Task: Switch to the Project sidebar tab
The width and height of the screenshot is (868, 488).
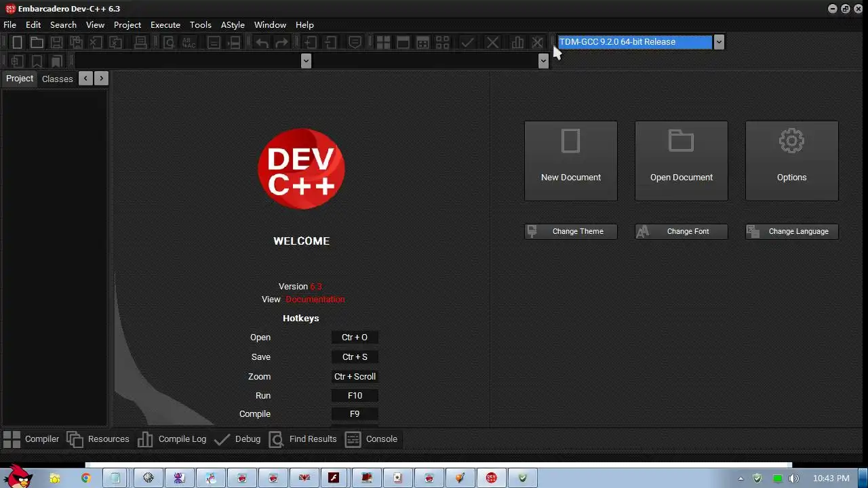Action: (20, 79)
